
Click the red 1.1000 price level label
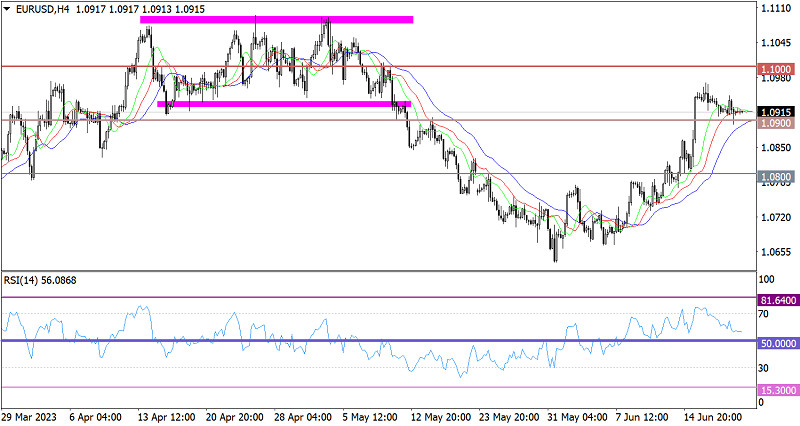(x=775, y=67)
